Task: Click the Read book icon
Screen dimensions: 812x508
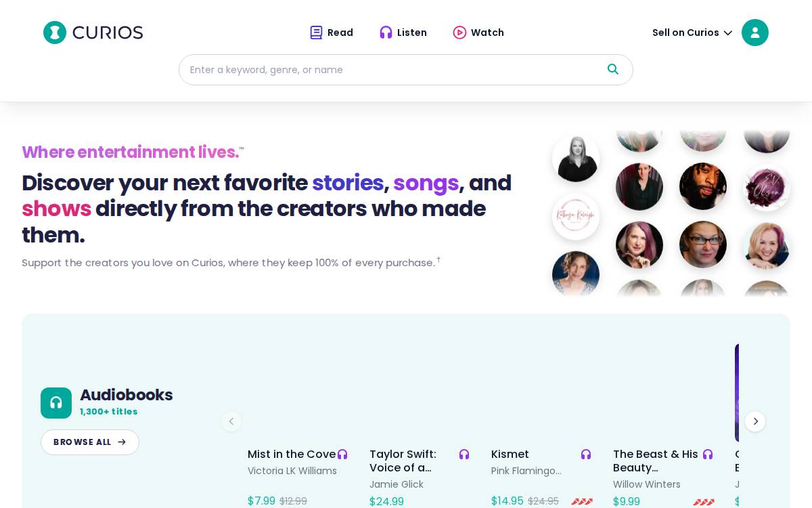Action: point(316,33)
